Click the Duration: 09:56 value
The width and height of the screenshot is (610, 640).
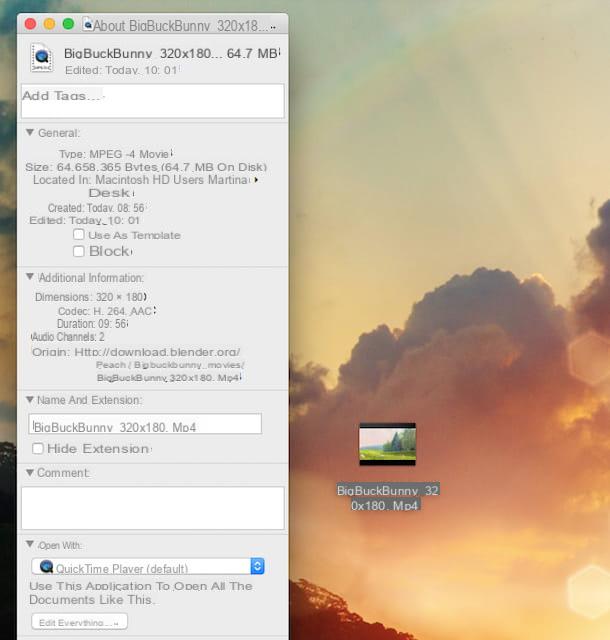tap(92, 324)
